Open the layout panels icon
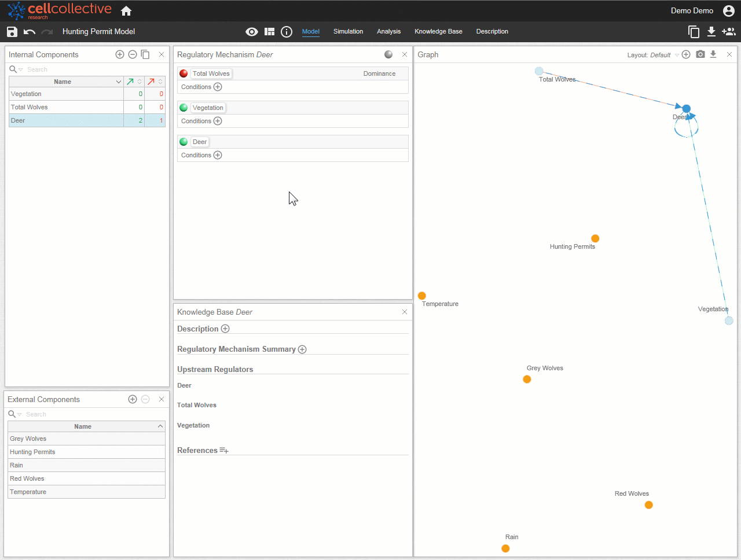 [x=269, y=32]
